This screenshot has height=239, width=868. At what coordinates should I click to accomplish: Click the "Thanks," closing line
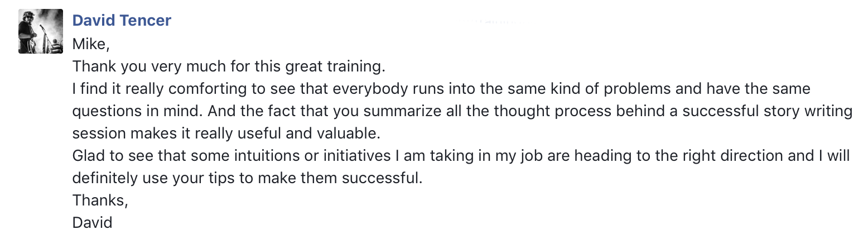pyautogui.click(x=100, y=201)
